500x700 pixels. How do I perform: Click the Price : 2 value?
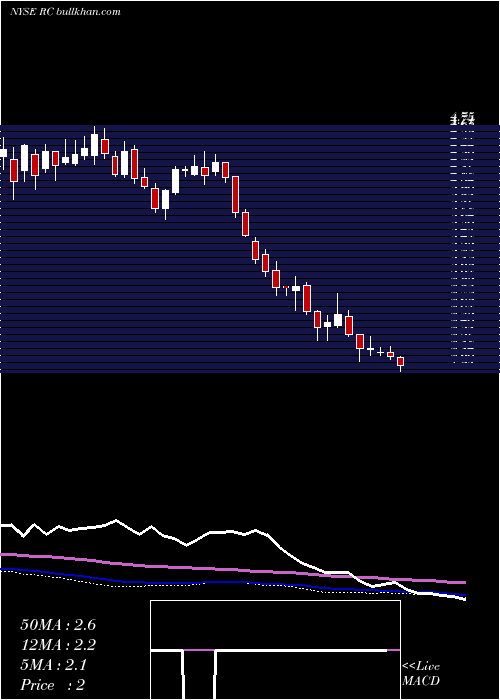coord(53,685)
